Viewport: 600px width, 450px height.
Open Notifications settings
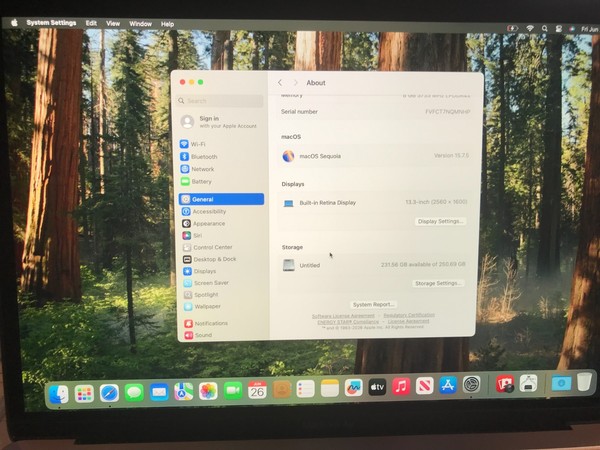[206, 323]
